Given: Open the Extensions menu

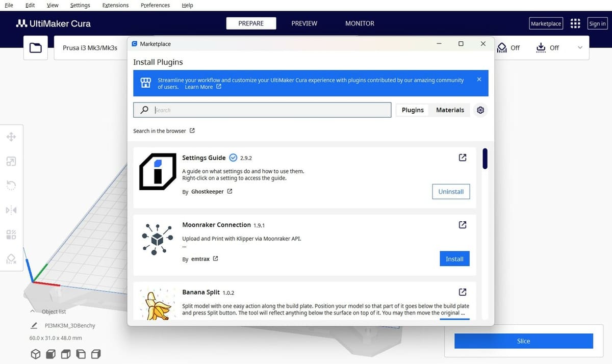Looking at the screenshot, I should pyautogui.click(x=115, y=5).
